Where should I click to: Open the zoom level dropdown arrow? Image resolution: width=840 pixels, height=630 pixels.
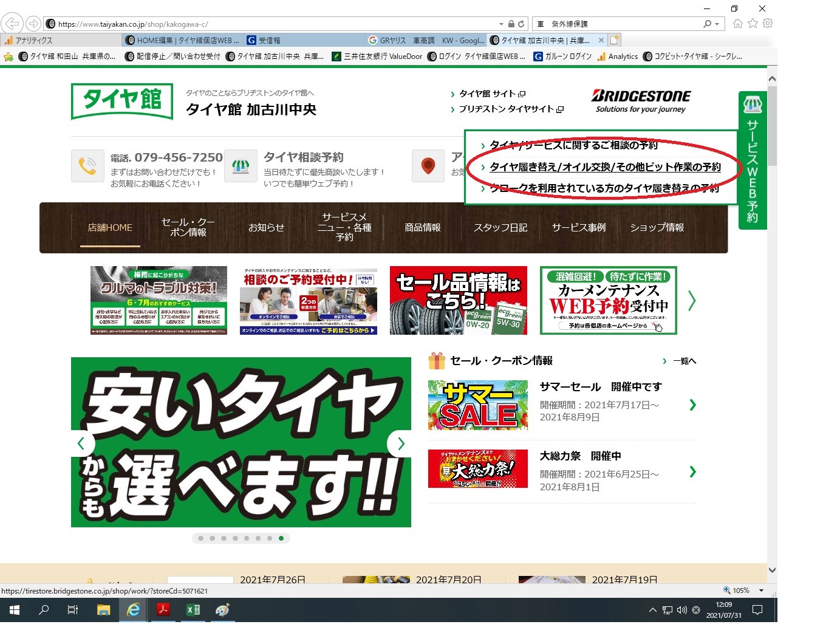[761, 591]
